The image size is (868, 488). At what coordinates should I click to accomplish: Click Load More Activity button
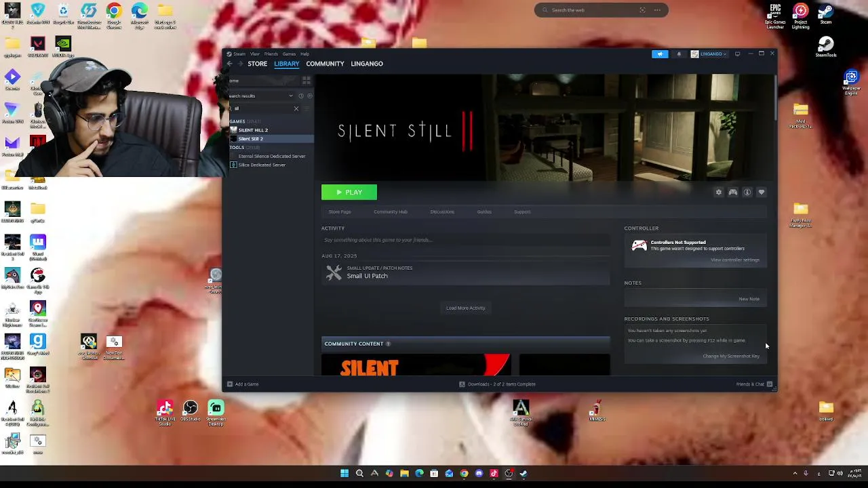coord(466,308)
